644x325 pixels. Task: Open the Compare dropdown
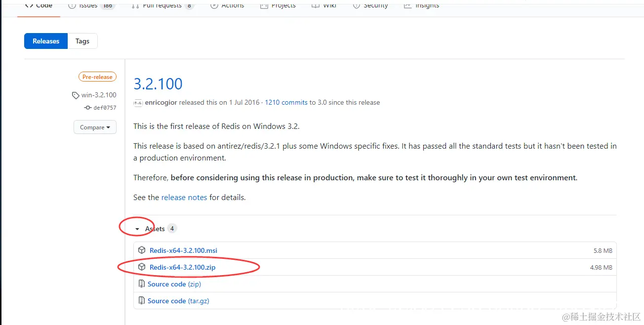pos(95,127)
